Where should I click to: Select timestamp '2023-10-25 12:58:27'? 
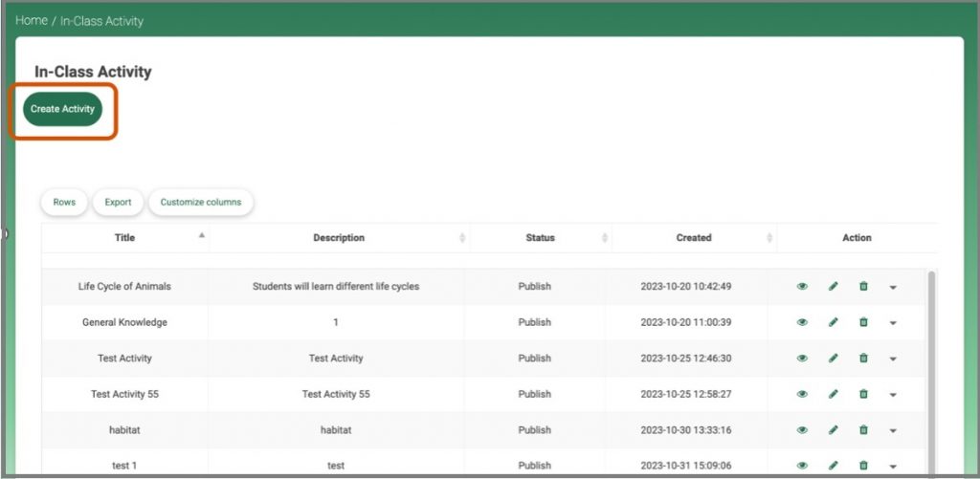[x=685, y=394]
